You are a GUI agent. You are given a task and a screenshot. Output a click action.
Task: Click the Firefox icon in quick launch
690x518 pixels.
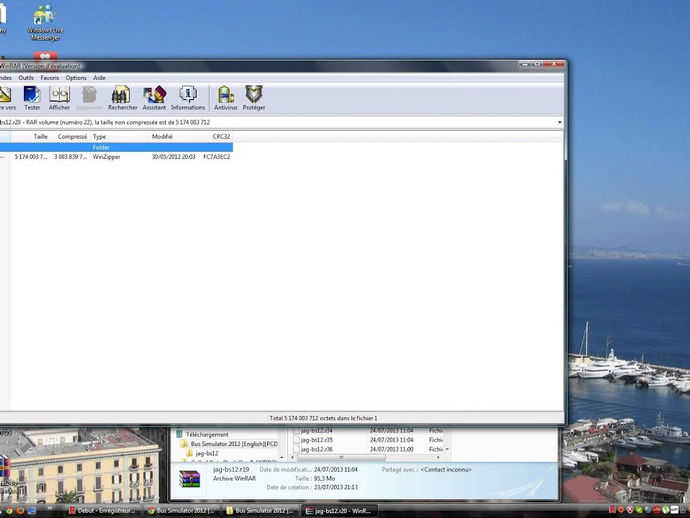20,511
